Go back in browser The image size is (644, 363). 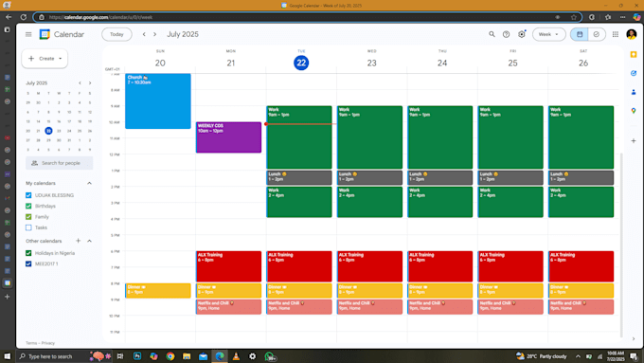(x=9, y=17)
